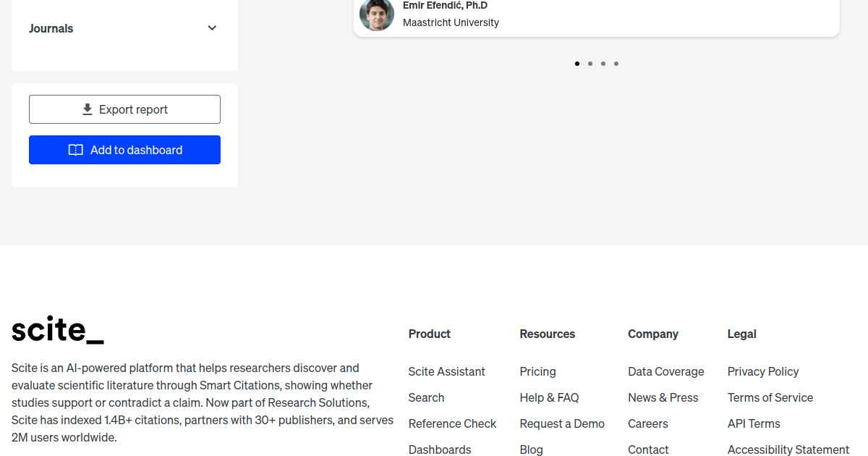Go to Help & FAQ
The image size is (868, 456).
click(x=549, y=397)
